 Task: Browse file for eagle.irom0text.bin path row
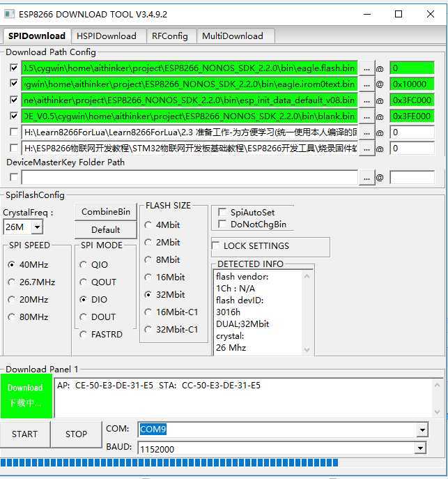pos(366,84)
